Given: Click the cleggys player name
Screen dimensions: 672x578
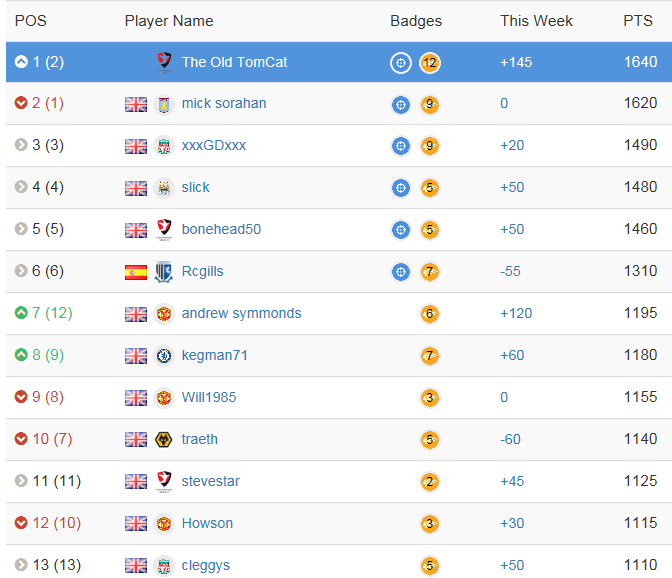Looking at the screenshot, I should click(x=206, y=565).
